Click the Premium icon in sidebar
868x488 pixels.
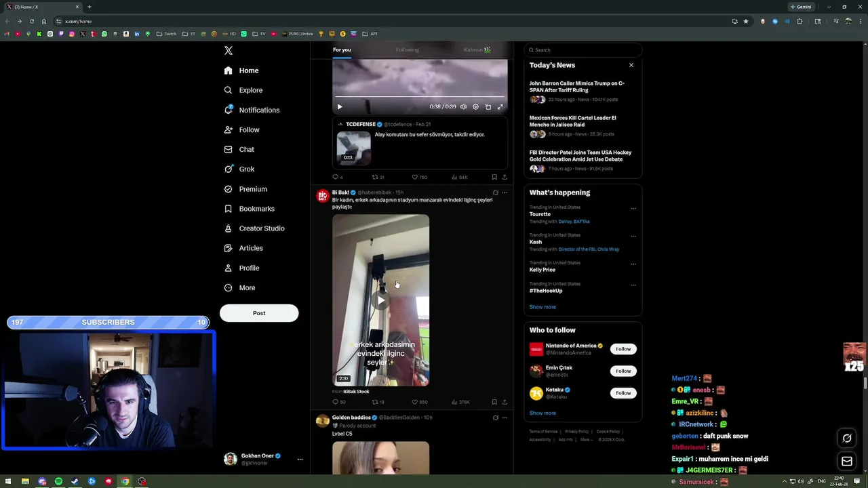click(229, 189)
